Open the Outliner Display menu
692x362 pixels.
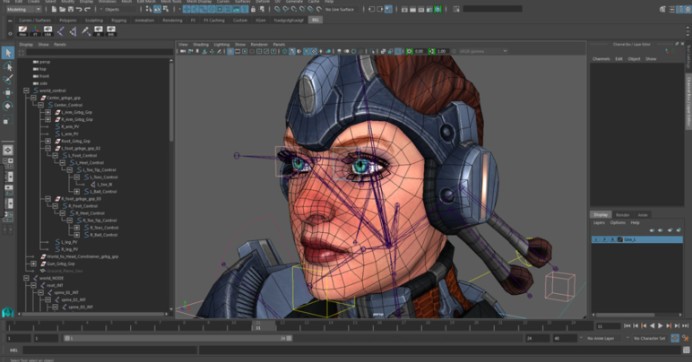coord(26,45)
